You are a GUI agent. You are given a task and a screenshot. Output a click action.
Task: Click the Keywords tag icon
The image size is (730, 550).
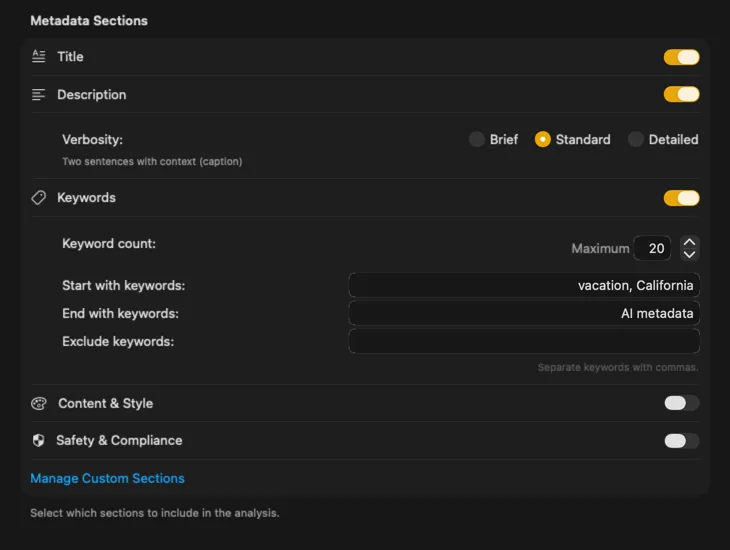click(39, 197)
